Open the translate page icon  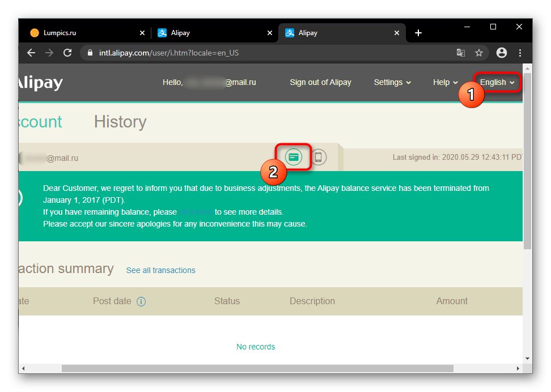(x=461, y=53)
